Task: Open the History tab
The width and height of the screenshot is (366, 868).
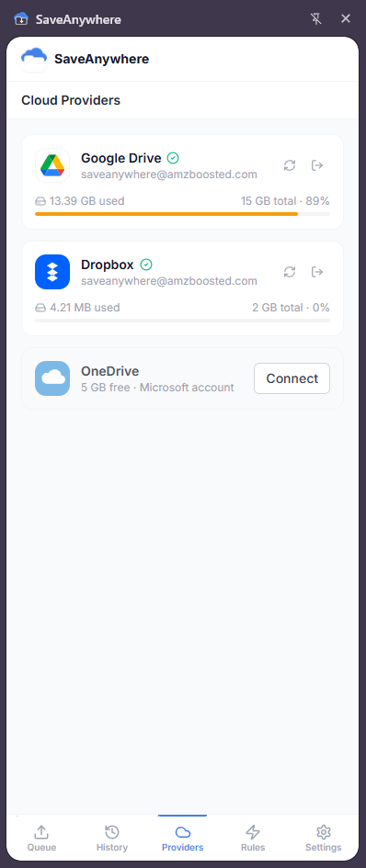Action: pyautogui.click(x=112, y=838)
